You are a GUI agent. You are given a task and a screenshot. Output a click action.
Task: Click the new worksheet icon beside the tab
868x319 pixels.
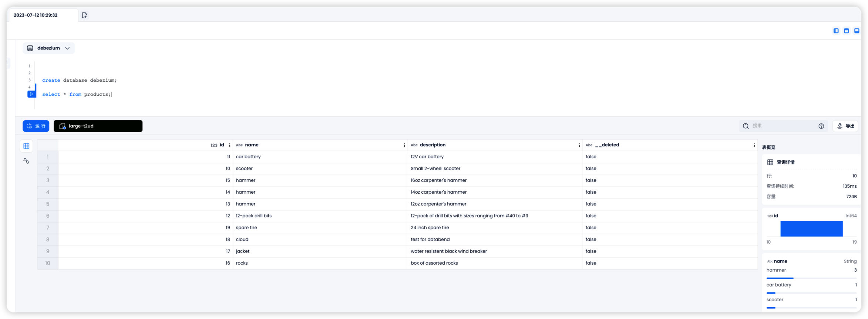(84, 15)
